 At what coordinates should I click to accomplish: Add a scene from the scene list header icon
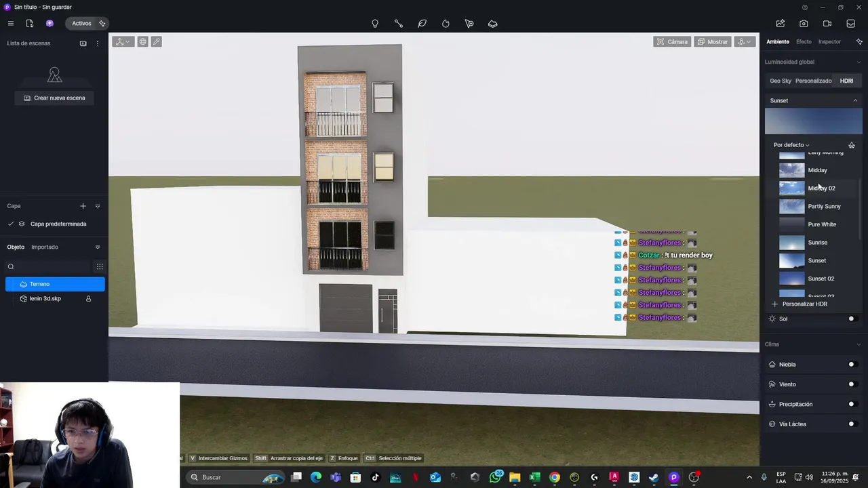coord(83,43)
